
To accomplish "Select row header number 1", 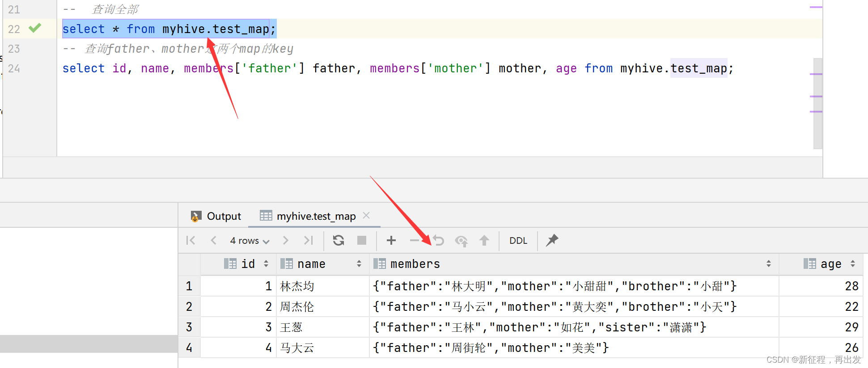I will coord(189,286).
